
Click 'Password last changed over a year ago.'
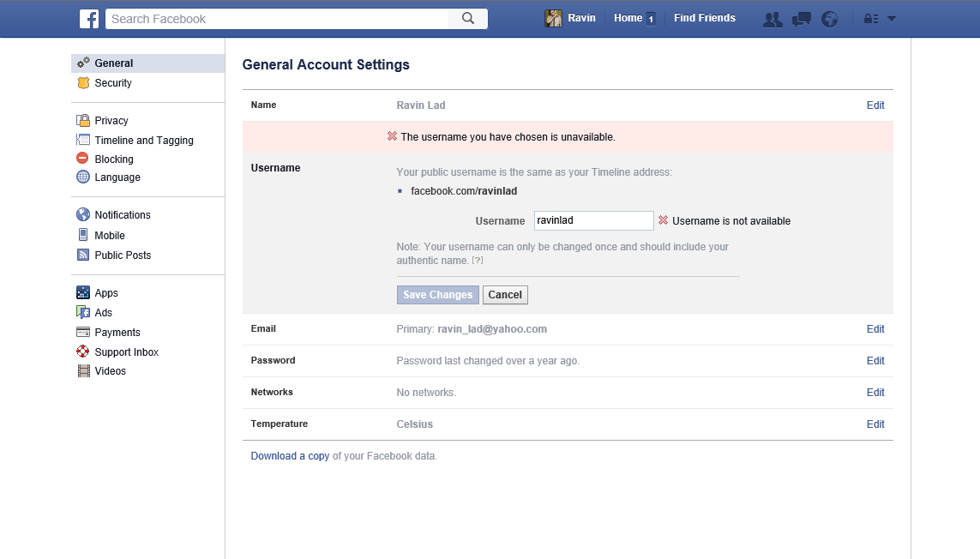coord(488,361)
